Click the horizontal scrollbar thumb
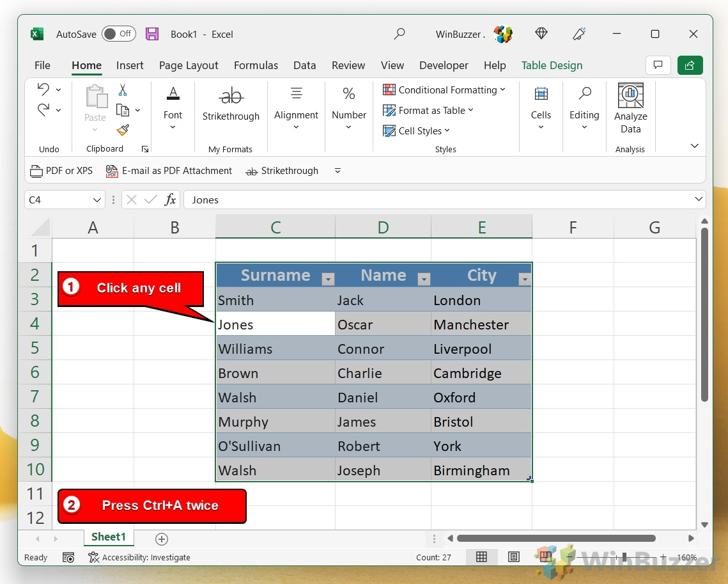Screen dimensions: 728x584 coord(556,539)
